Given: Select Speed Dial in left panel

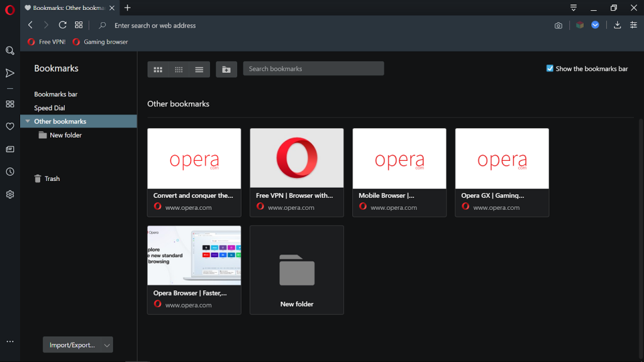Looking at the screenshot, I should 49,108.
